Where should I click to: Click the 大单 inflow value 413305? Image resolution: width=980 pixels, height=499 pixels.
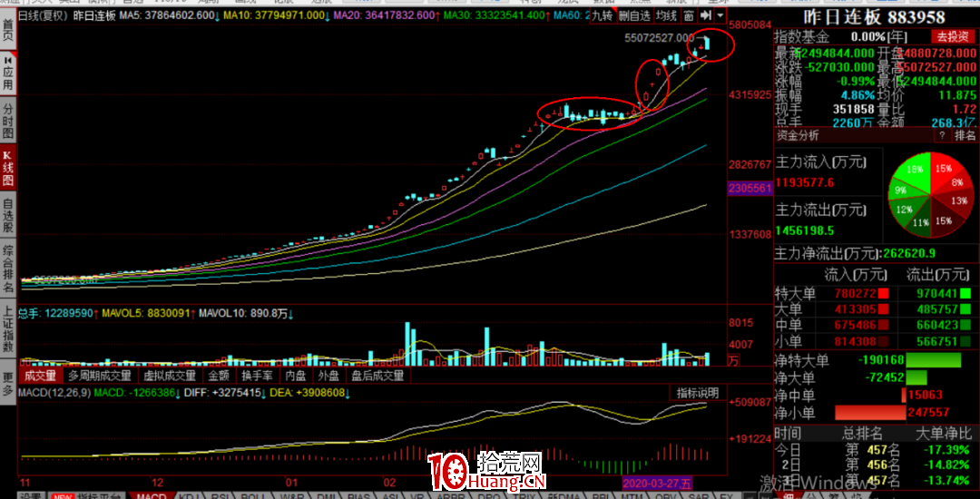856,308
